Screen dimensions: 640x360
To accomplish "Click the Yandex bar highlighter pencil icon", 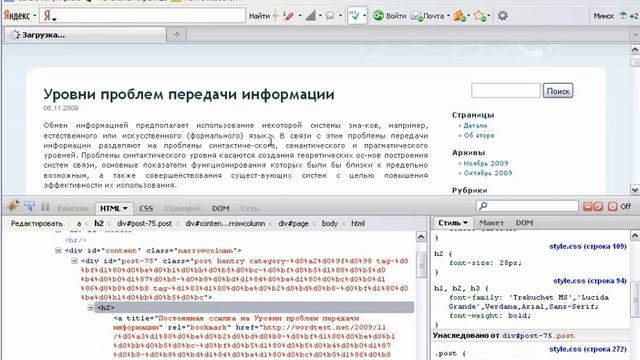I will tap(289, 16).
